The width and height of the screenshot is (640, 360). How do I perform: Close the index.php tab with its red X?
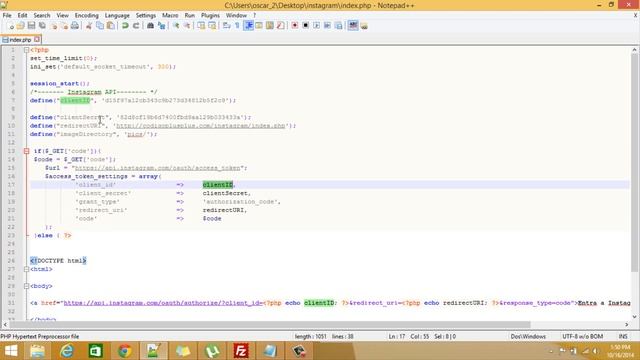(37, 39)
